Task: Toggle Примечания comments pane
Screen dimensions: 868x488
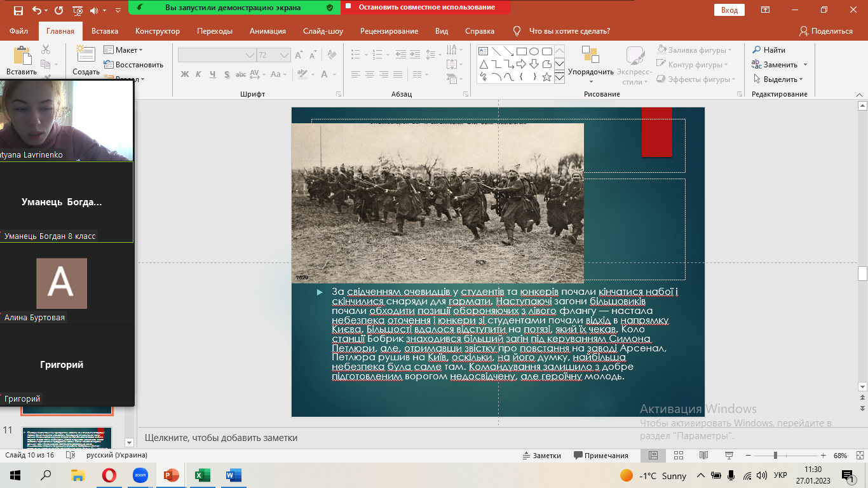Action: click(600, 456)
